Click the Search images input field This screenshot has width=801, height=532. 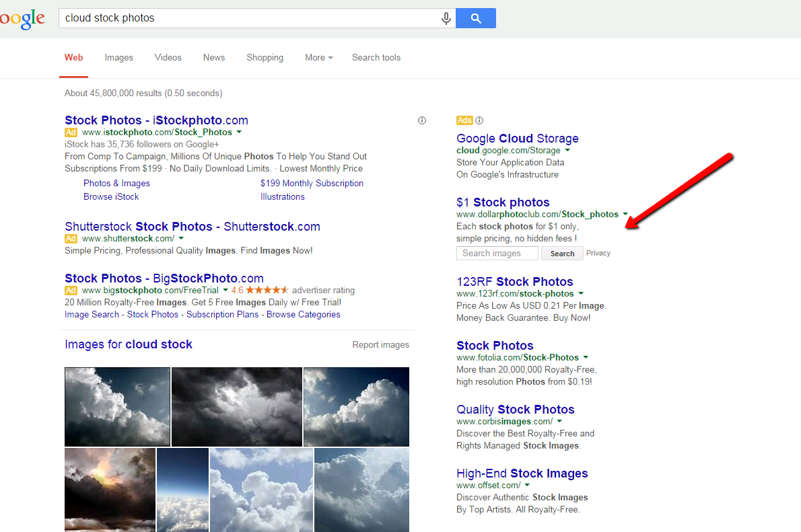tap(497, 254)
